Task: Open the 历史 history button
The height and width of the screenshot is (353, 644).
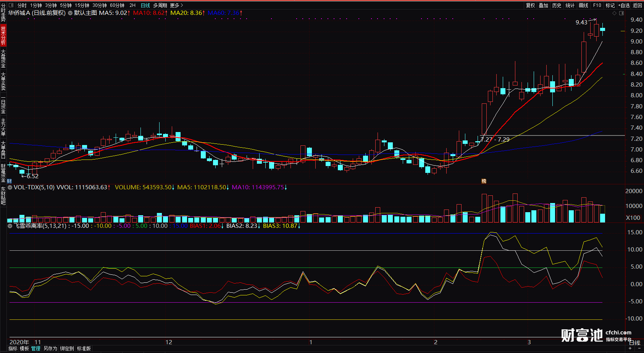Action: 557,5
